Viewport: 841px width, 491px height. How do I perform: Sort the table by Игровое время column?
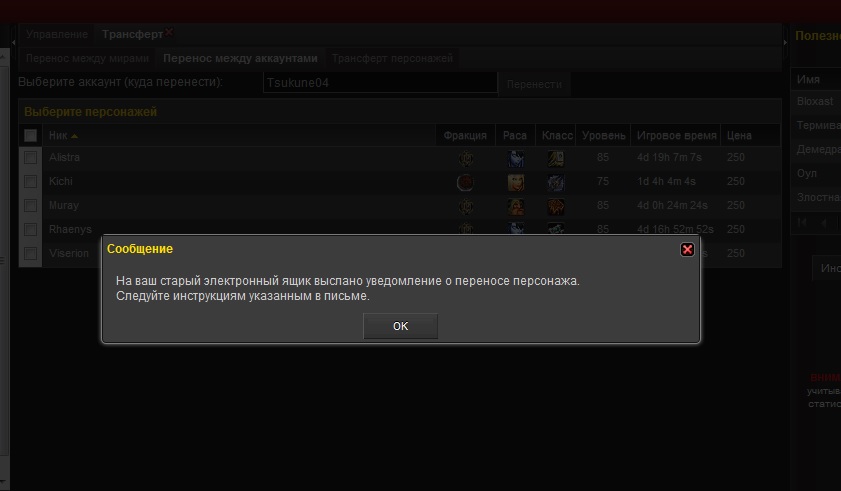[675, 135]
